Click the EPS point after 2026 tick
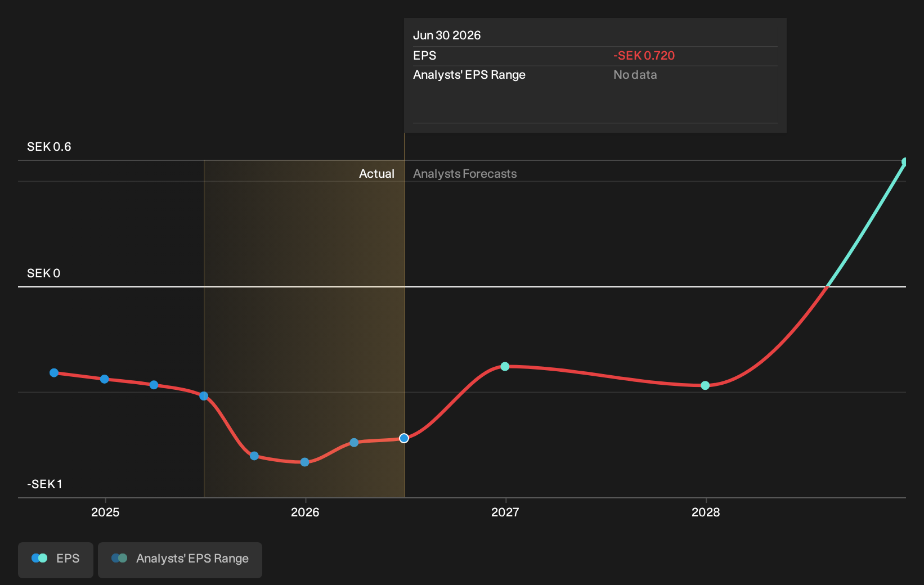This screenshot has width=924, height=585. pos(354,443)
